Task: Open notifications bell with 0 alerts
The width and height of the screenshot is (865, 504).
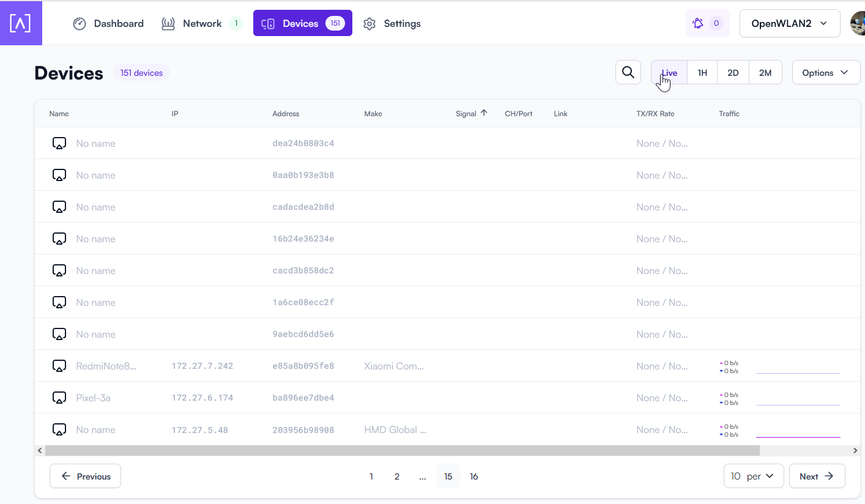Action: 708,23
